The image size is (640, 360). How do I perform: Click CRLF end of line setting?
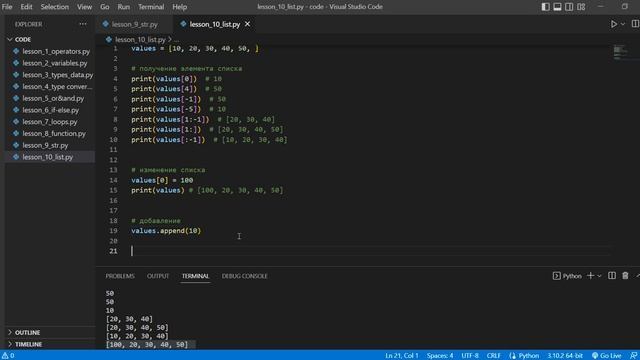pyautogui.click(x=493, y=356)
